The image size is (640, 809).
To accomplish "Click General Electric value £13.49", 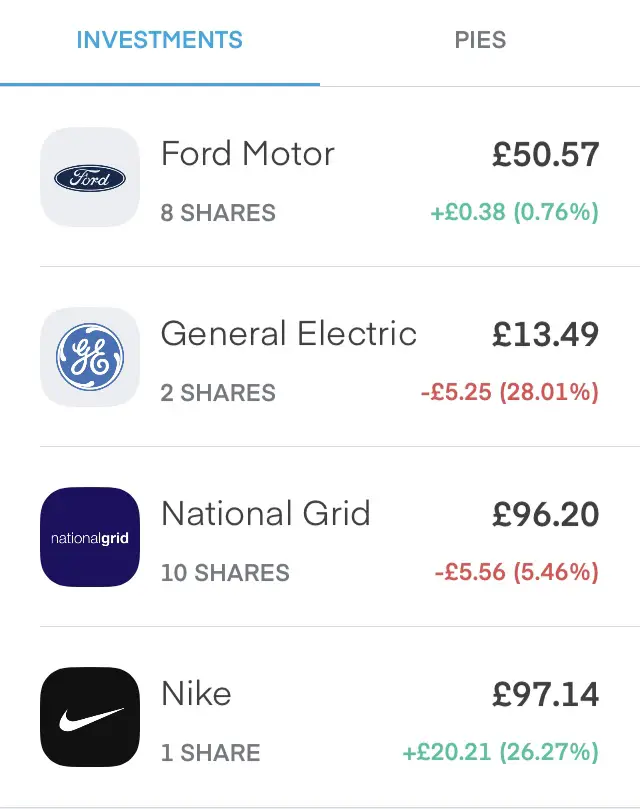I will point(546,334).
